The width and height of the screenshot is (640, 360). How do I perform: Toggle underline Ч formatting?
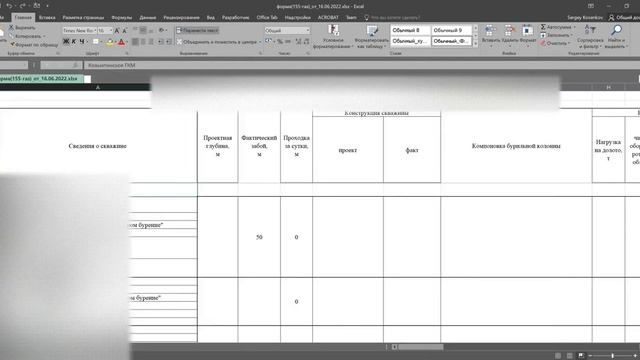pos(82,42)
